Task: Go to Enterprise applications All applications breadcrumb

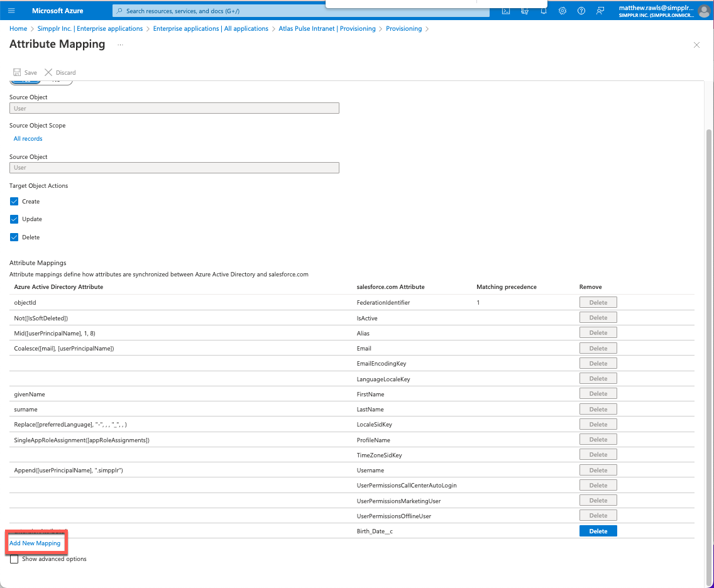Action: 211,28
